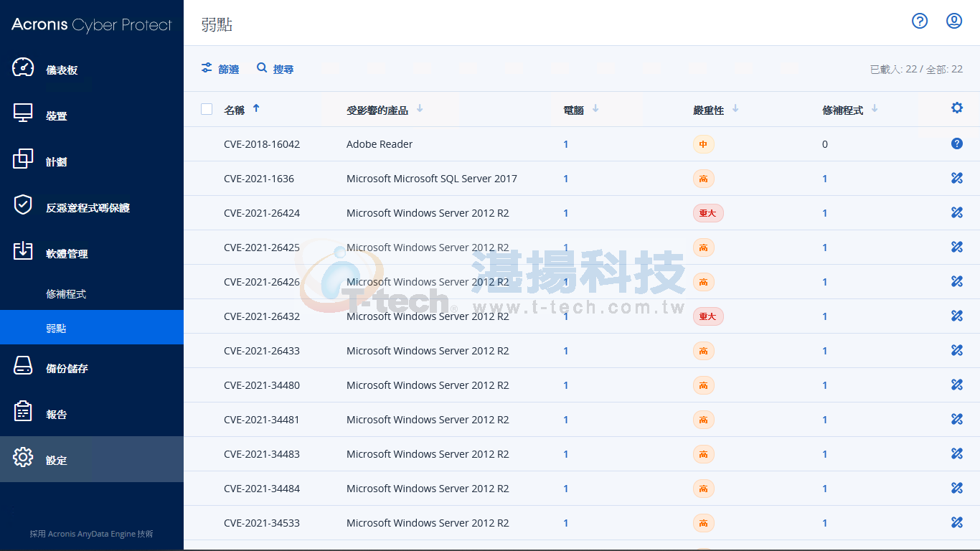The height and width of the screenshot is (551, 980).
Task: Sort by 名稱 column arrow
Action: 256,108
